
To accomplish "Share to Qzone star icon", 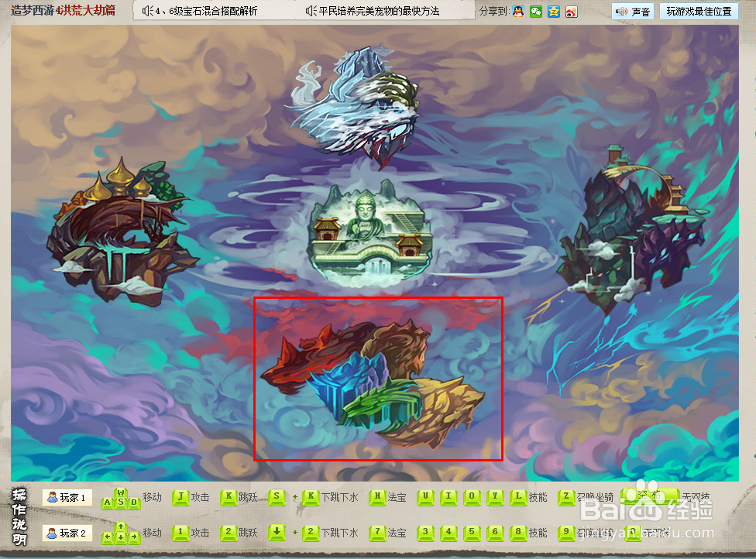I will [554, 11].
